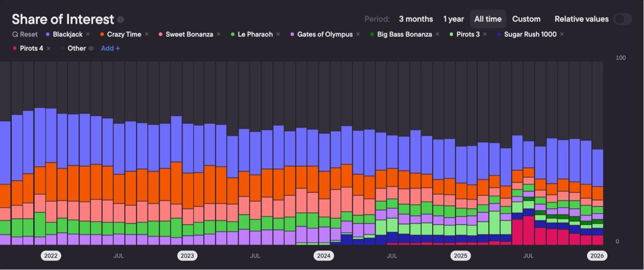Open the Custom period picker

[526, 19]
